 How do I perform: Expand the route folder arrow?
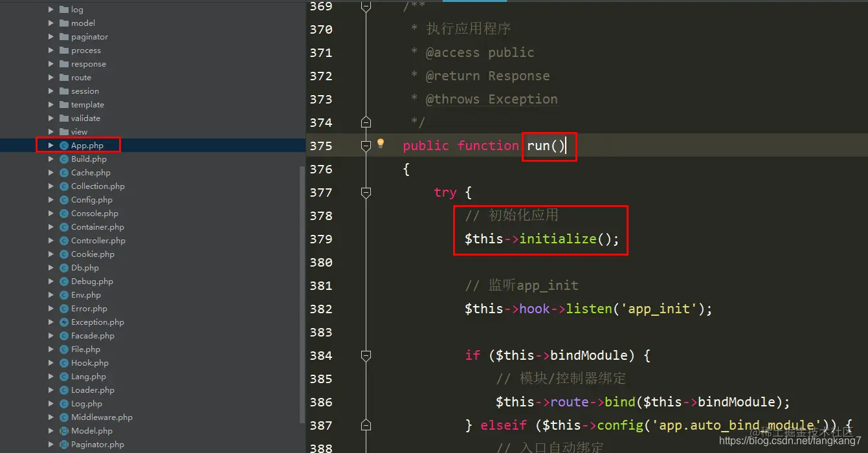pos(51,78)
